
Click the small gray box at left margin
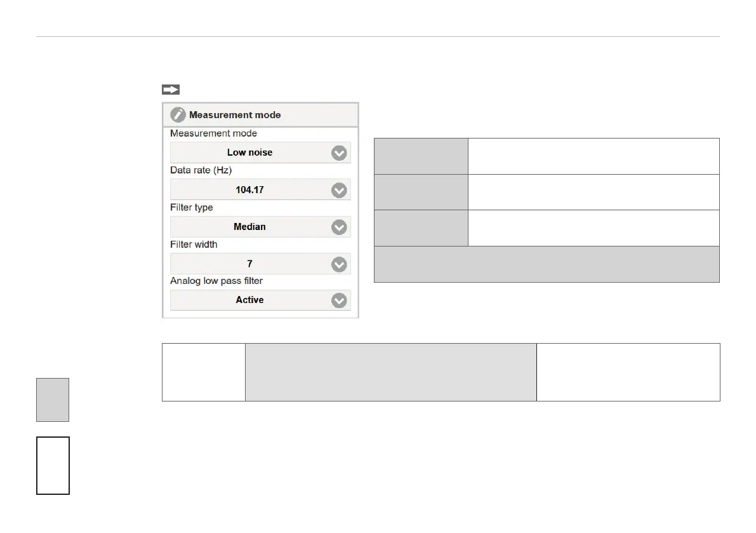(x=53, y=400)
